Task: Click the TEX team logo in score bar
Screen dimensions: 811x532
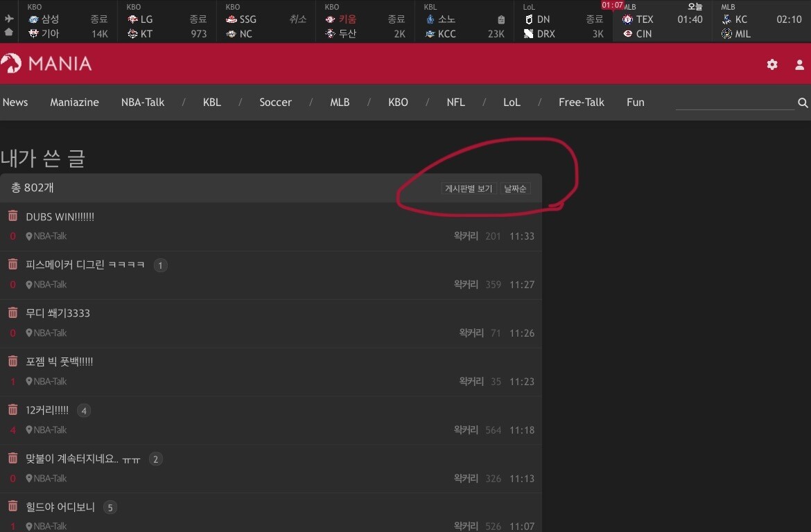Action: coord(627,19)
